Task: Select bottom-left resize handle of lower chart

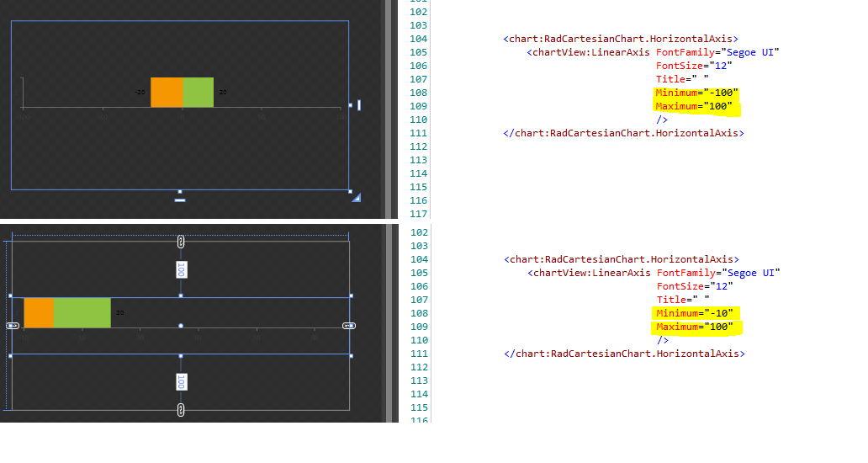Action: [11, 355]
